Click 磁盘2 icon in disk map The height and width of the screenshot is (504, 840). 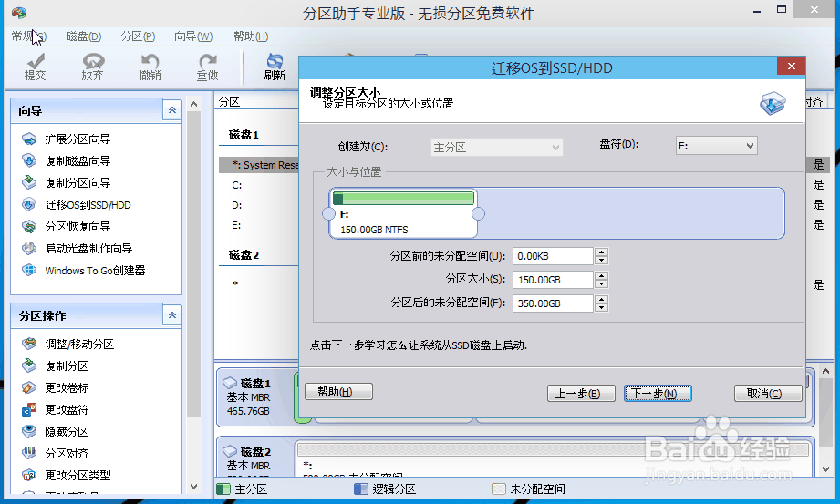point(230,451)
